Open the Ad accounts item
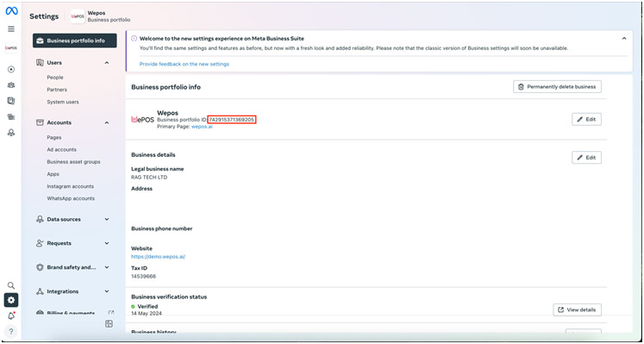The height and width of the screenshot is (344, 644). tap(61, 149)
